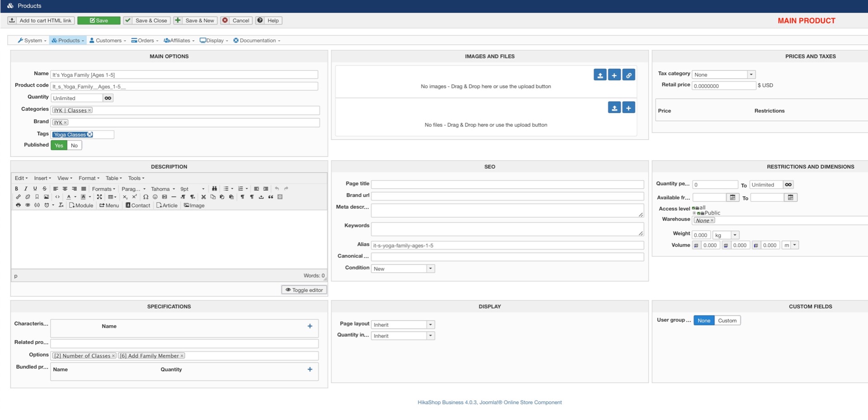
Task: Set Published to No
Action: pos(74,145)
